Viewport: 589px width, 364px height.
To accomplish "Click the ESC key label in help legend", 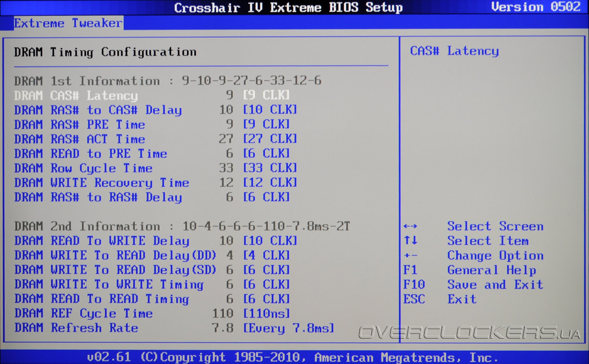I will tap(414, 299).
